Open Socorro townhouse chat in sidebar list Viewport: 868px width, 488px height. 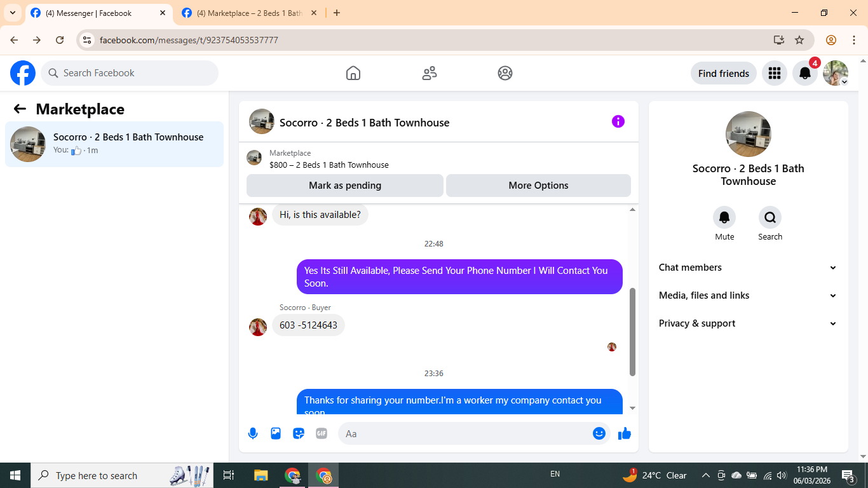pyautogui.click(x=114, y=144)
